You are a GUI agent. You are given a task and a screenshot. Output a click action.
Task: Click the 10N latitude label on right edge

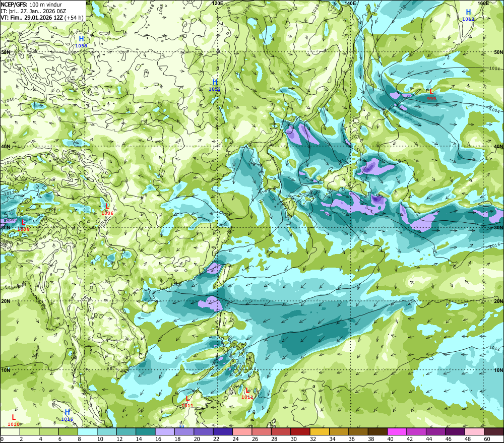click(498, 370)
